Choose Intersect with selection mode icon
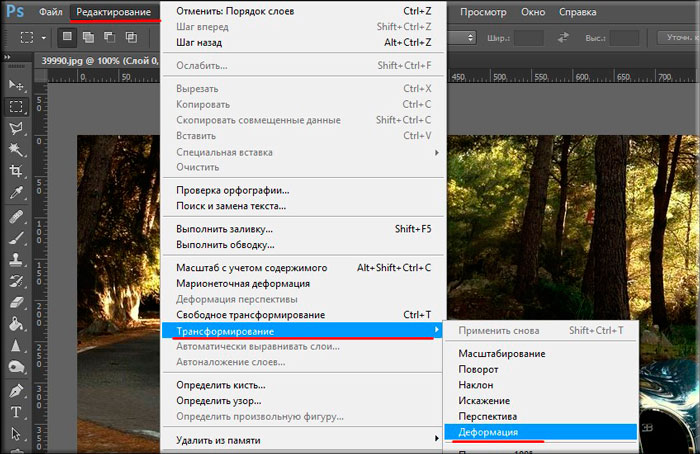Screen dimensions: 700x454 tap(131, 37)
